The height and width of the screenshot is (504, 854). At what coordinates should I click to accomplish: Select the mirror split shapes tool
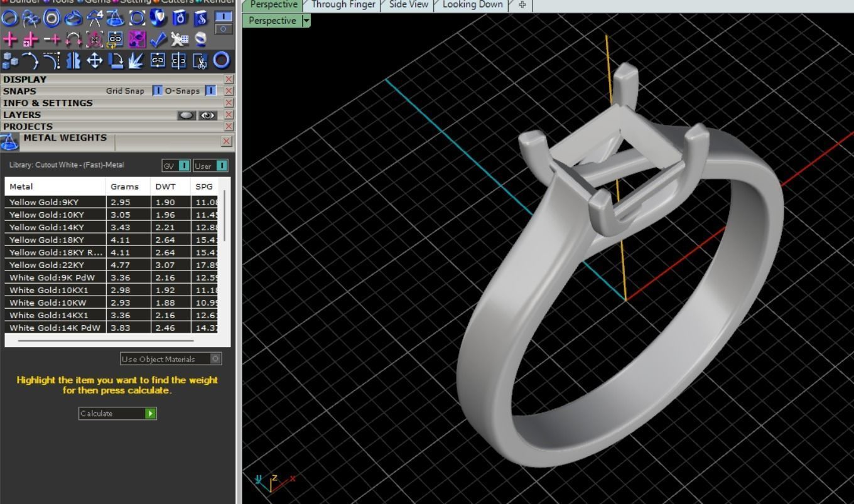(73, 60)
